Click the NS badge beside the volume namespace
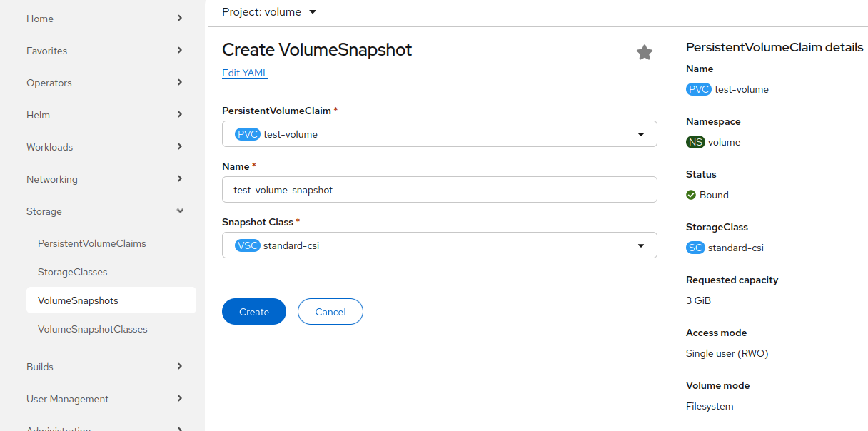 click(x=695, y=142)
